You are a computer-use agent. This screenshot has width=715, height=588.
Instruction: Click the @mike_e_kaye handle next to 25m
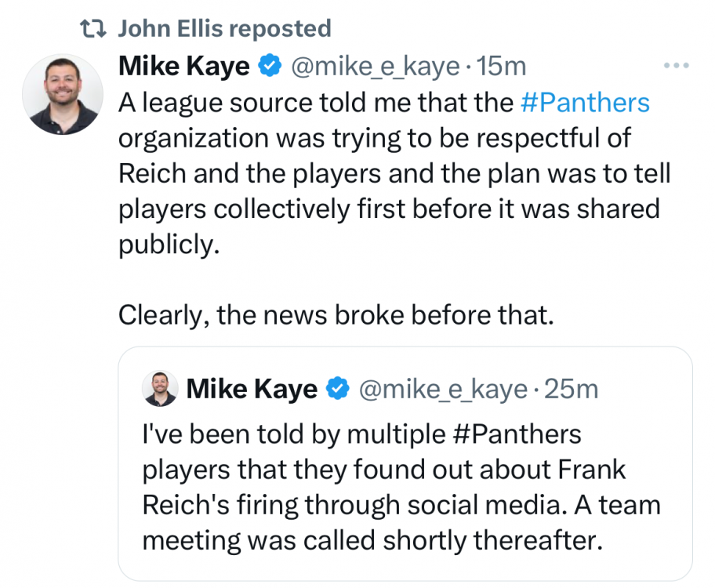tap(444, 388)
